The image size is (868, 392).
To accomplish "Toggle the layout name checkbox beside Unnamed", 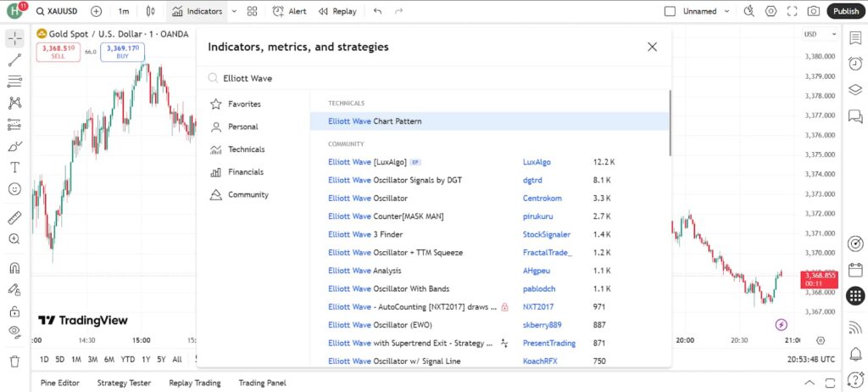I will click(670, 11).
